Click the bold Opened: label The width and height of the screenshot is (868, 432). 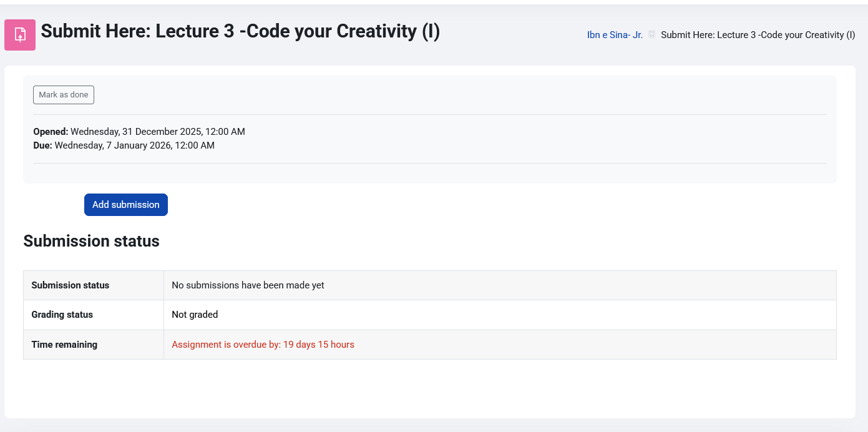(x=51, y=132)
